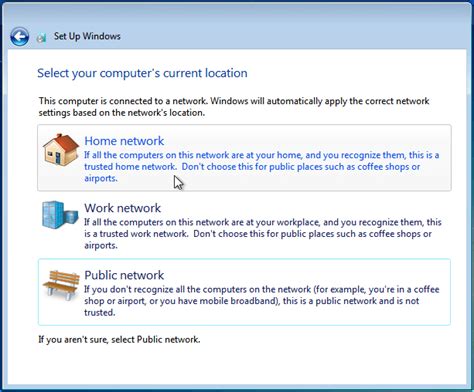Image resolution: width=474 pixels, height=392 pixels.
Task: Select the public network not trusted description
Action: point(262,301)
